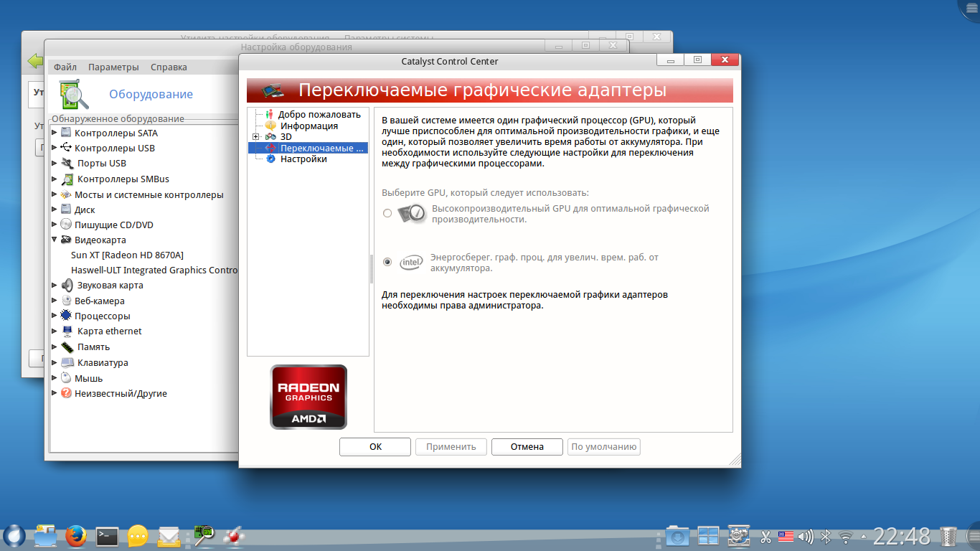Open the Welcome page icon in Catalyst tree
This screenshot has height=551, width=980.
click(x=270, y=114)
